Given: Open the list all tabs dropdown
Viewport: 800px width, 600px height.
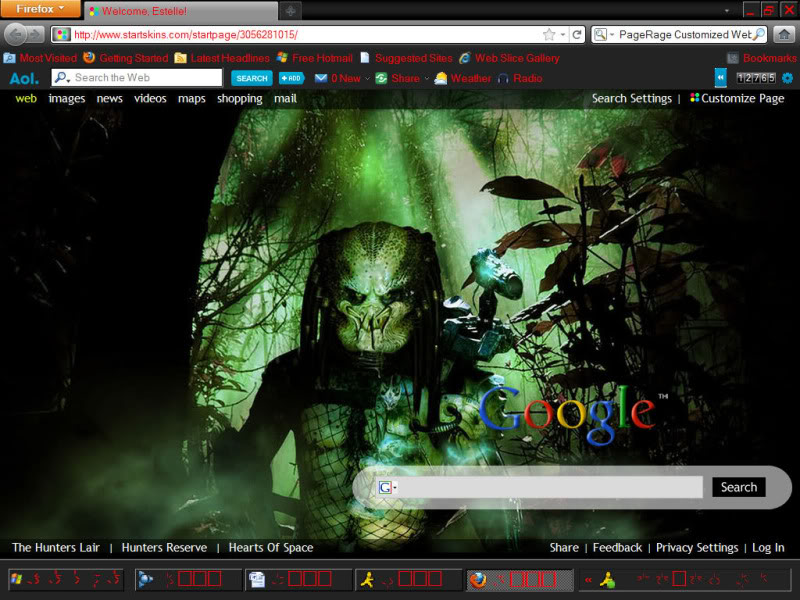Looking at the screenshot, I should [727, 11].
